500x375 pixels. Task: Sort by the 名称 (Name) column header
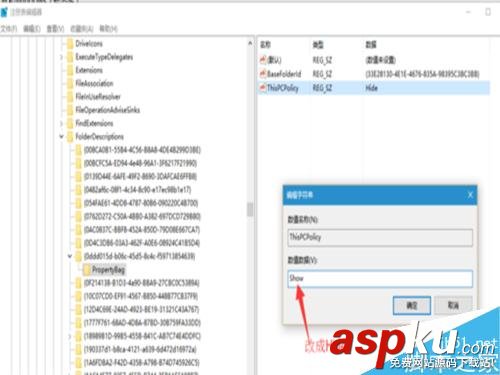265,44
